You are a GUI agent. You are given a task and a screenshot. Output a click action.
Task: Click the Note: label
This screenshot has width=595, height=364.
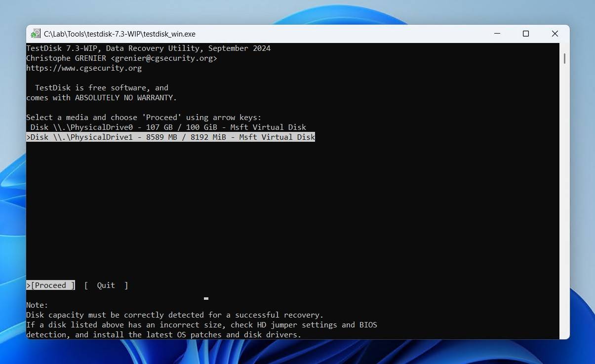(x=37, y=305)
